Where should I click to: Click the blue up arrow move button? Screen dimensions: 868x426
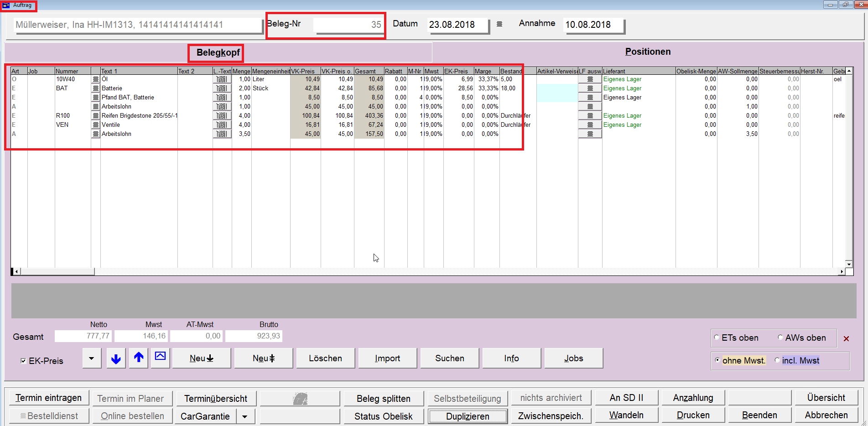pos(139,358)
